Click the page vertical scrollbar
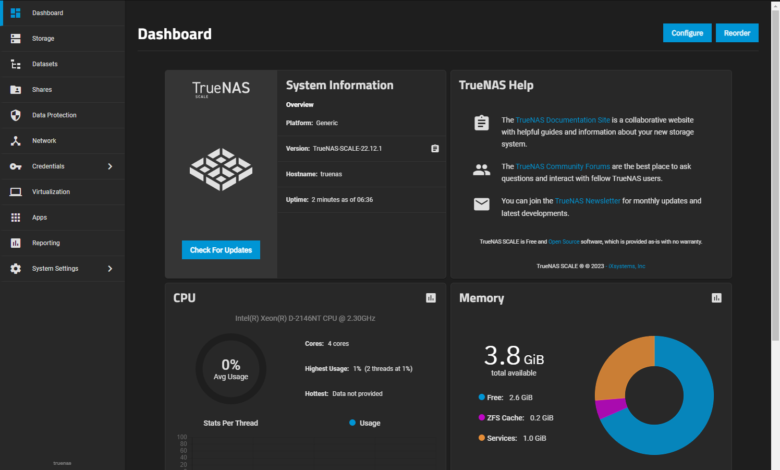 tap(775, 174)
